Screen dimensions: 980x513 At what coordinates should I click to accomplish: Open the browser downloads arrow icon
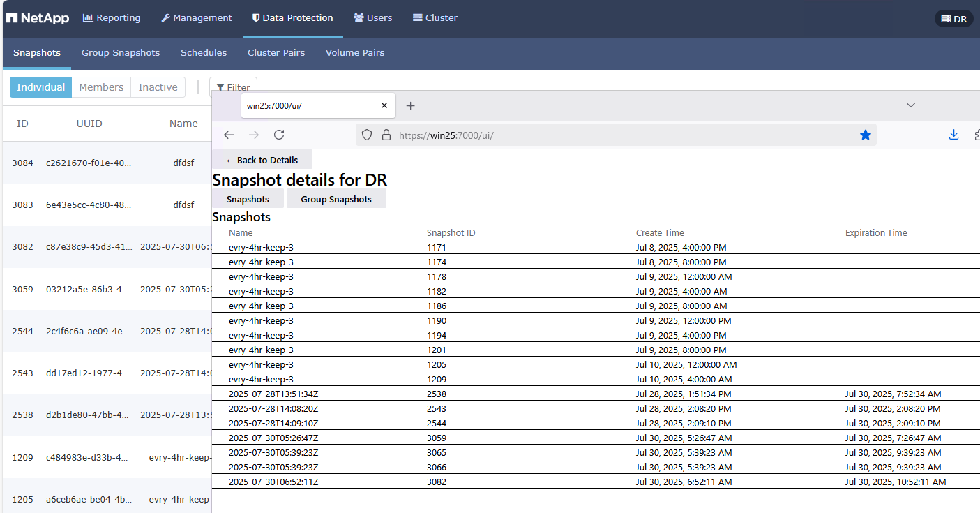point(954,135)
